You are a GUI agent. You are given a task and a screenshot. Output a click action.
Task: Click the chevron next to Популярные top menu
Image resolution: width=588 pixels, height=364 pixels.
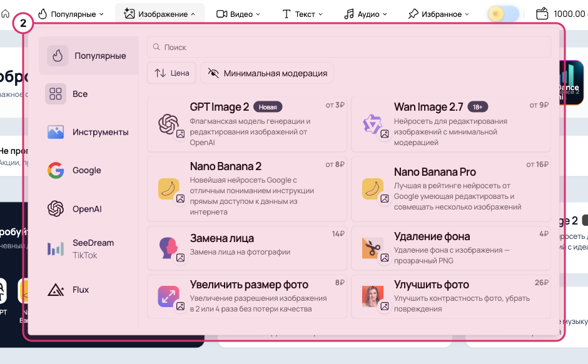tap(101, 14)
